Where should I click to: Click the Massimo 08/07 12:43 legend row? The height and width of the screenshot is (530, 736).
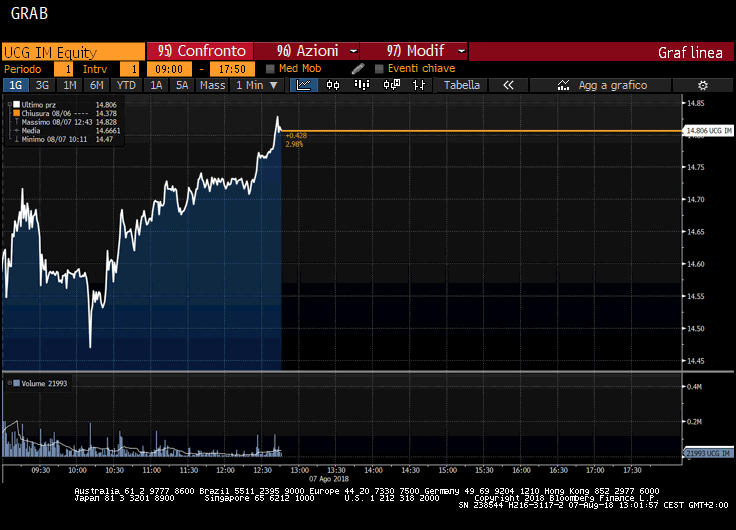click(66, 122)
